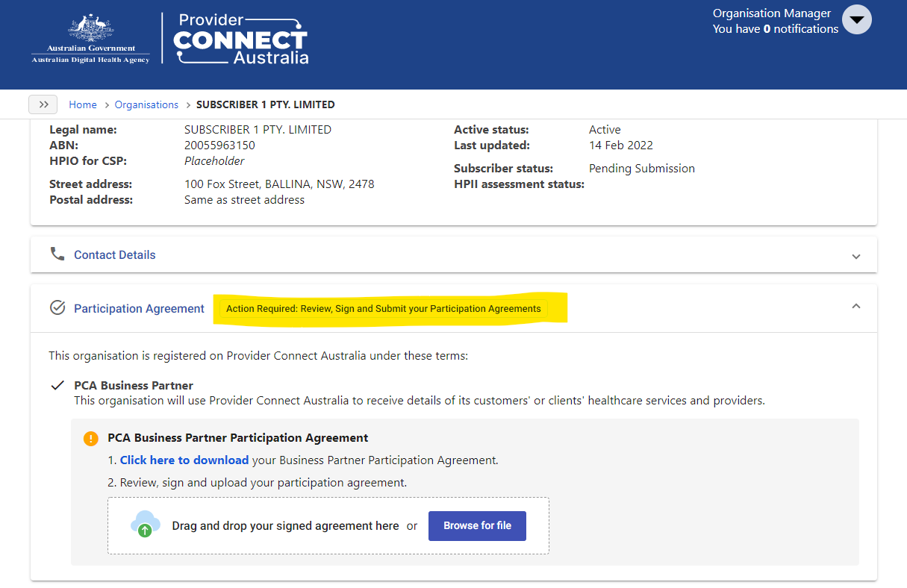Expand the Contact Details section
Image resolution: width=907 pixels, height=588 pixels.
tap(856, 255)
